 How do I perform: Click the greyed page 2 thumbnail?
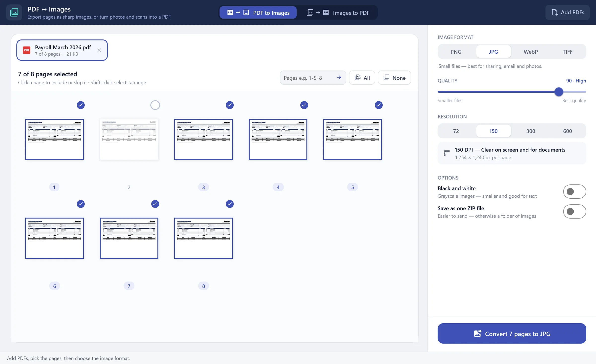coord(129,139)
